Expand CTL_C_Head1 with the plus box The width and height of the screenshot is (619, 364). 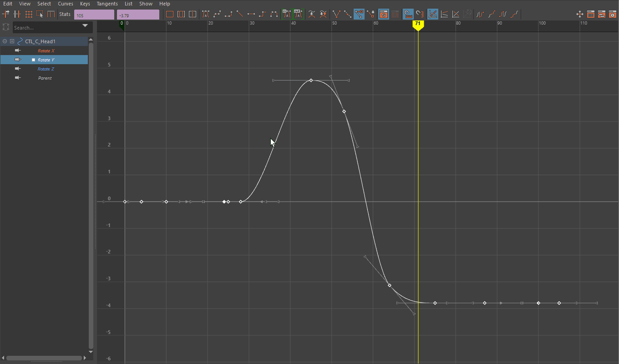pyautogui.click(x=12, y=41)
